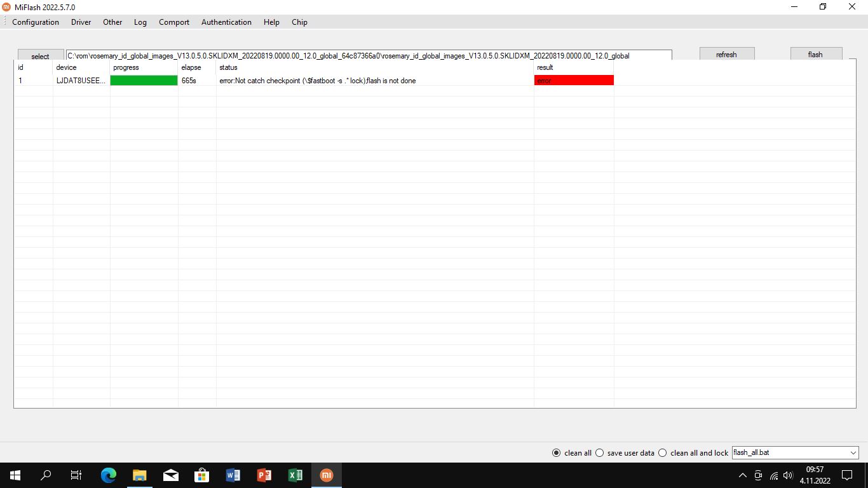
Task: Show hidden system tray icons
Action: click(x=743, y=475)
